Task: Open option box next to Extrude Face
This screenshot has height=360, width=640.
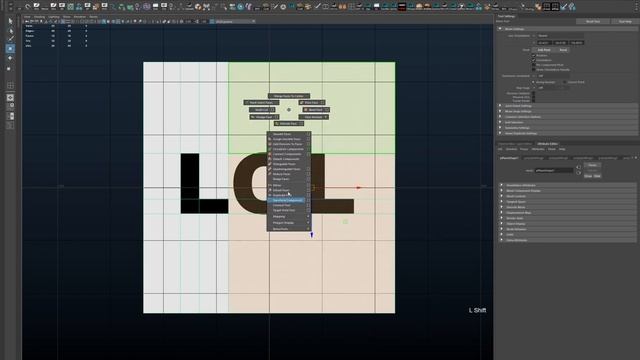Action: (x=301, y=123)
